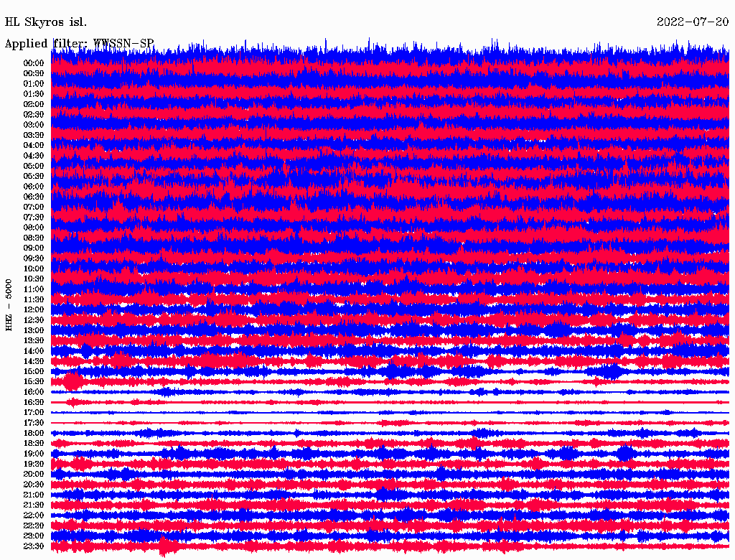This screenshot has height=560, width=735.
Task: Select the 16:00 time label
Action: 34,392
